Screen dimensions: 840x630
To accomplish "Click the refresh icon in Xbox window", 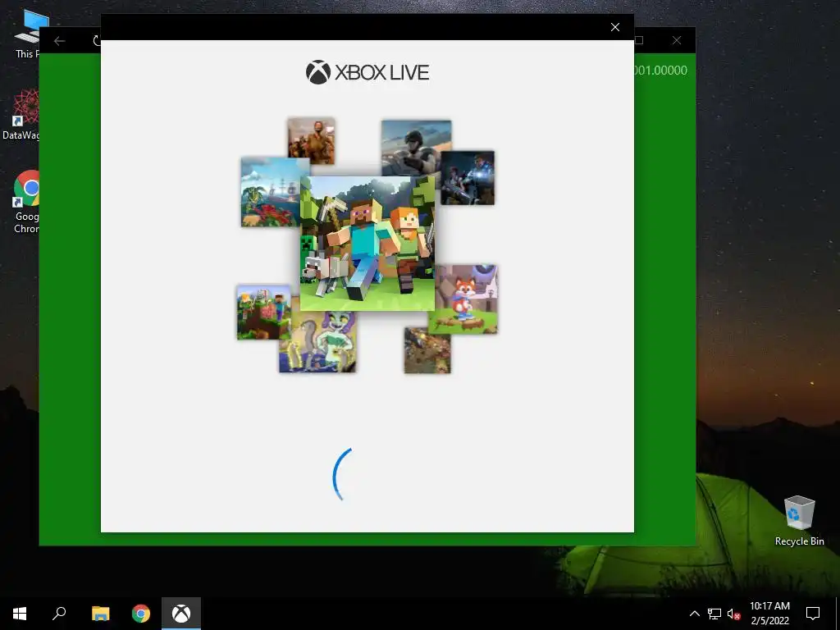I will pos(97,41).
